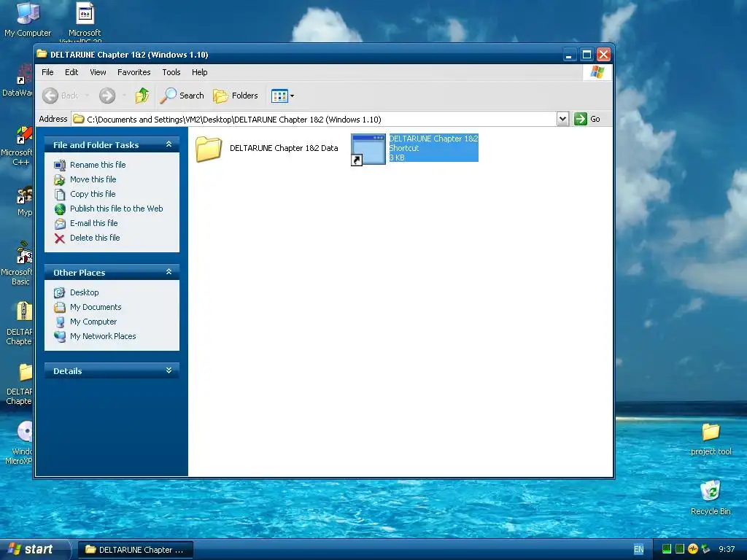Viewport: 747px width, 560px height.
Task: Go up one folder level
Action: coord(142,96)
